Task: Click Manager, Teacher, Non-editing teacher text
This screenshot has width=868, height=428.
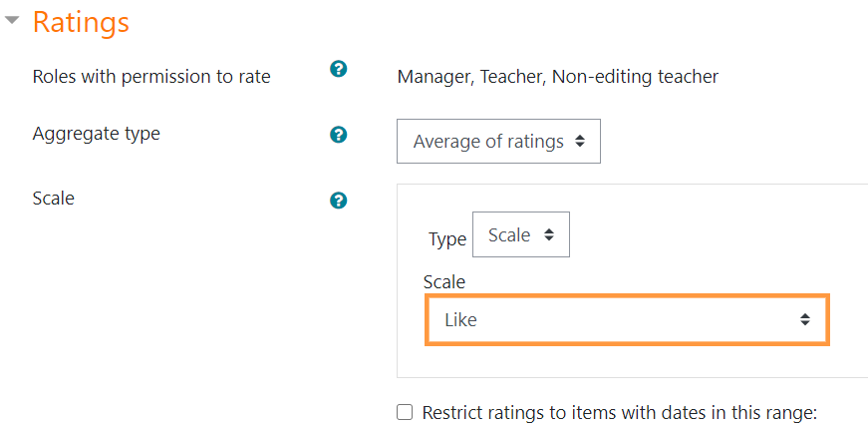Action: (558, 77)
